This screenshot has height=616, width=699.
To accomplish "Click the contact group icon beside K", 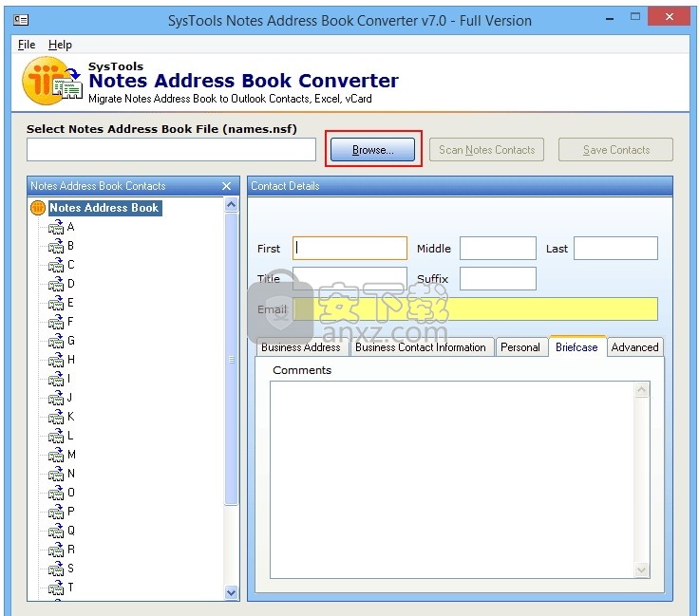I will coord(56,417).
